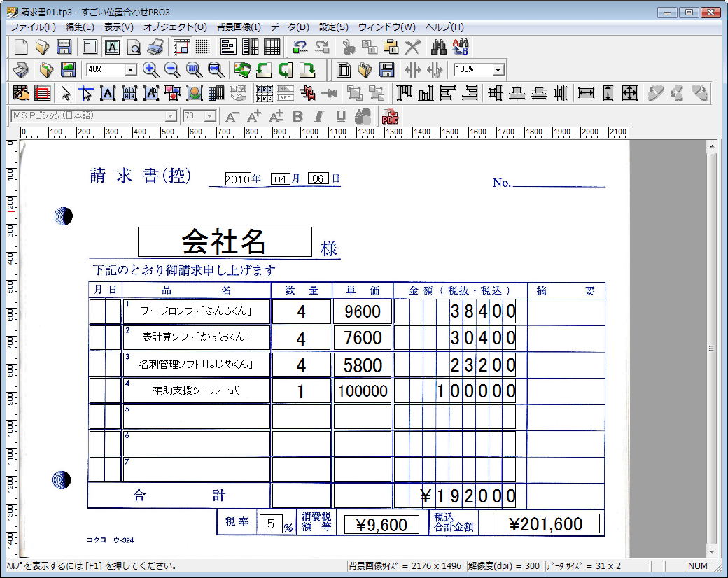Click the print (printer) toolbar icon
This screenshot has width=728, height=578.
[x=155, y=48]
